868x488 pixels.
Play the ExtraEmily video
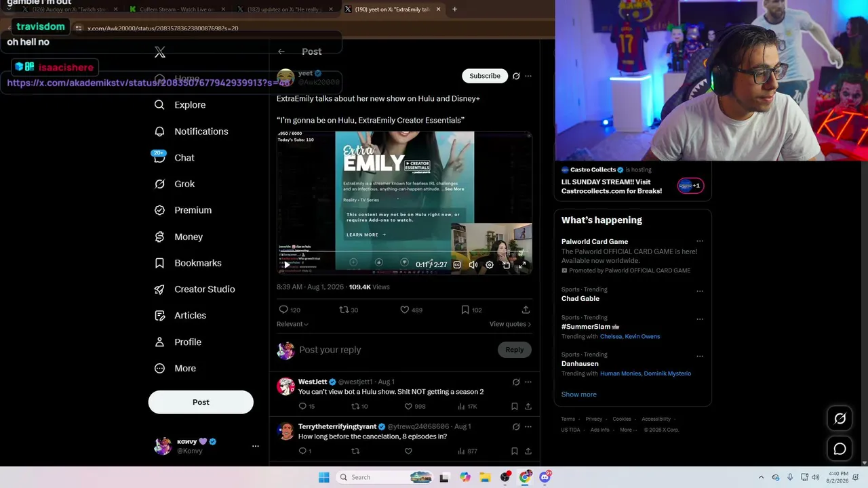287,265
